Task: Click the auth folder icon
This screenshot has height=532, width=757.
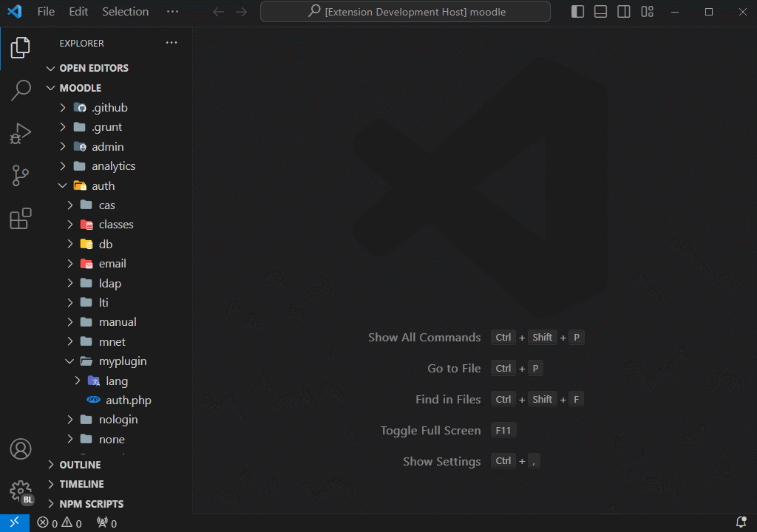Action: 80,185
